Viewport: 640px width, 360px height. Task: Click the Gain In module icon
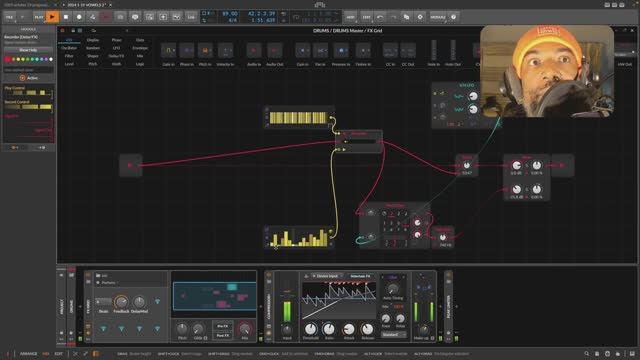pyautogui.click(x=302, y=51)
